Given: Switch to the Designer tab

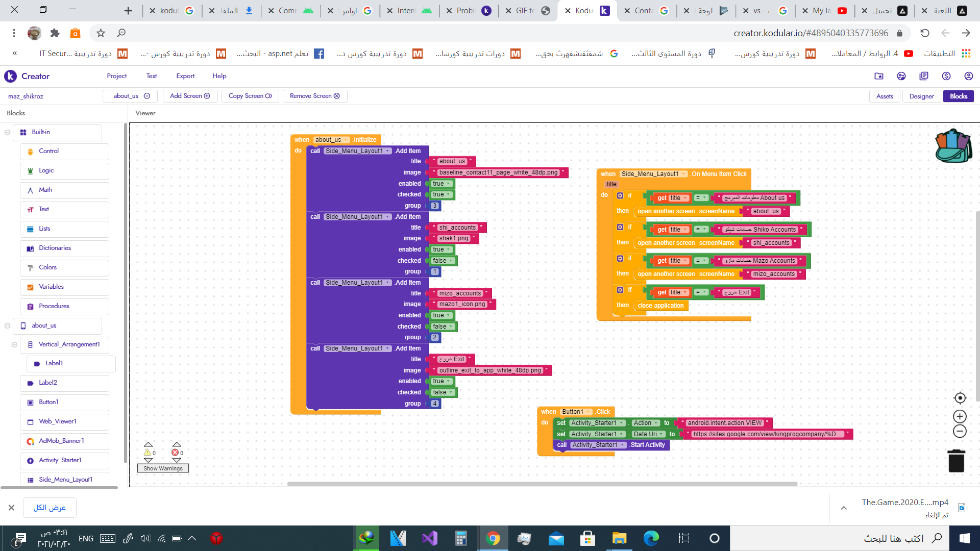Looking at the screenshot, I should click(921, 96).
